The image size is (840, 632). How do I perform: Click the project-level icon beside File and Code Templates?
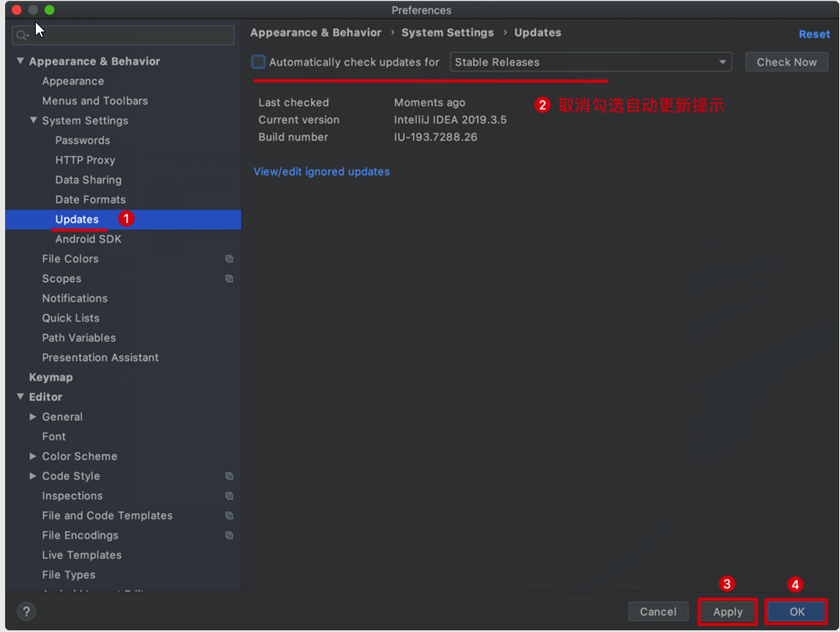(x=229, y=516)
